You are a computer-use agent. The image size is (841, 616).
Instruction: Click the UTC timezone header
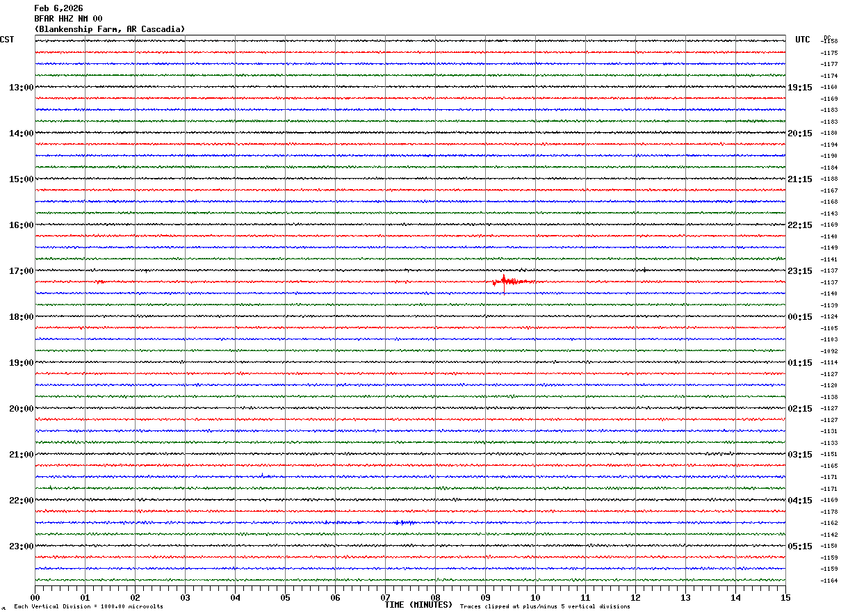[x=802, y=40]
